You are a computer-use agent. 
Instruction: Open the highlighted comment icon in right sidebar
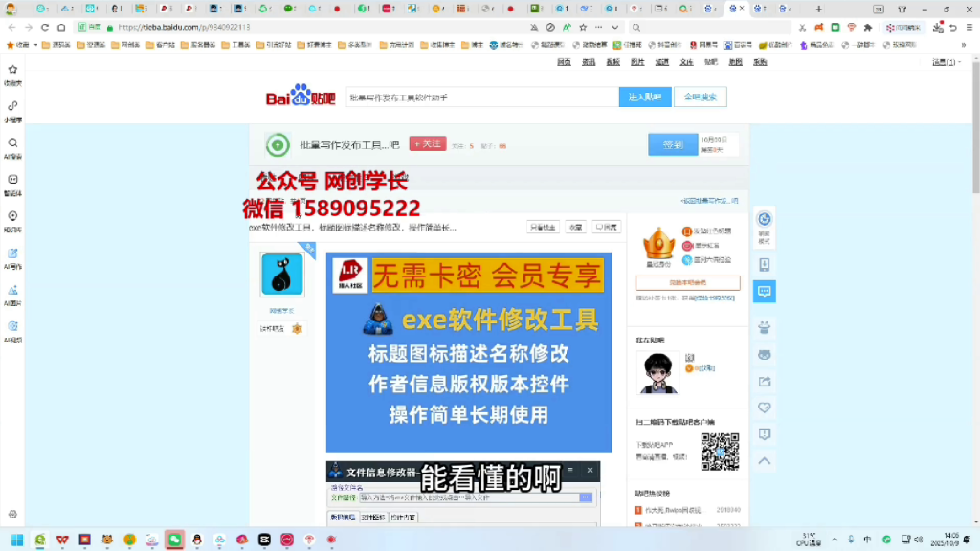764,292
